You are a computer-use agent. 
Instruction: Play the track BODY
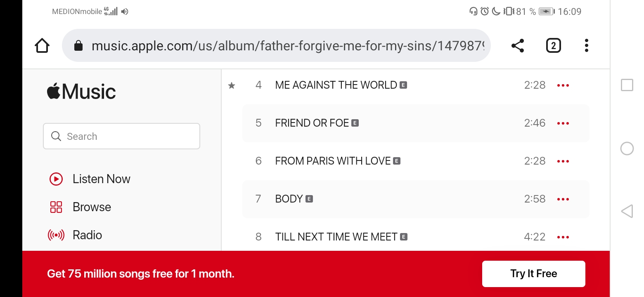pyautogui.click(x=289, y=199)
